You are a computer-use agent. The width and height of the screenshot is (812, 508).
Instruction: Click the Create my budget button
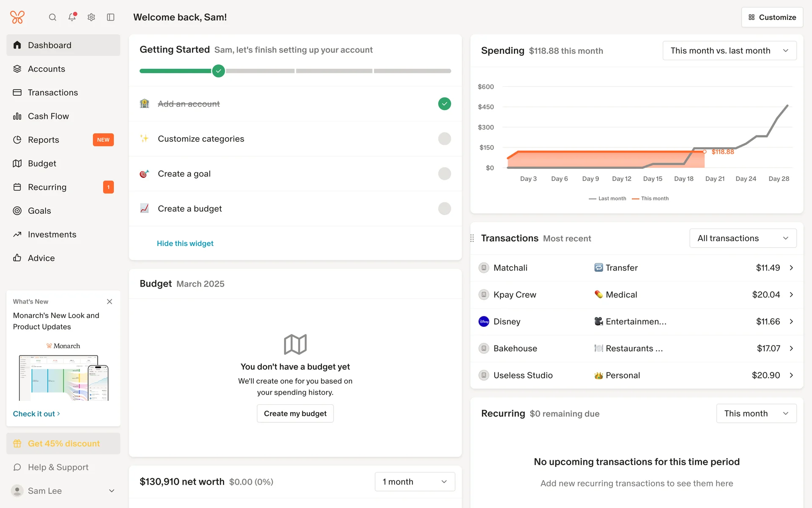295,414
